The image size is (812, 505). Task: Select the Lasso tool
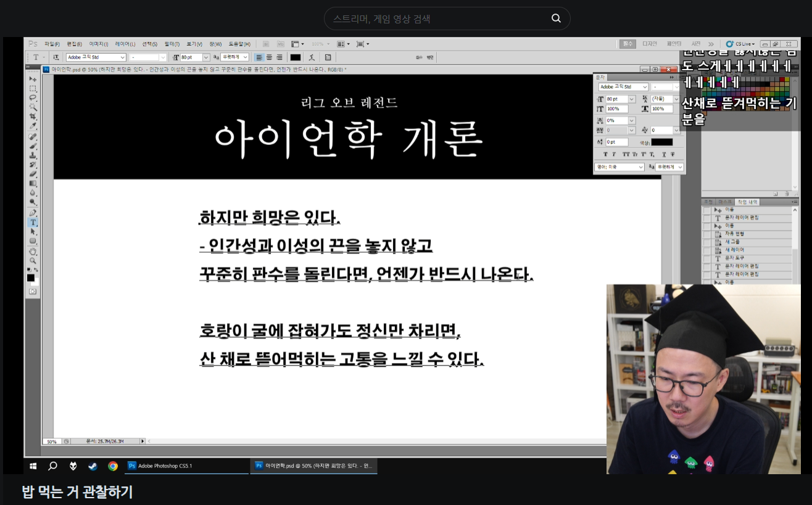[x=33, y=97]
